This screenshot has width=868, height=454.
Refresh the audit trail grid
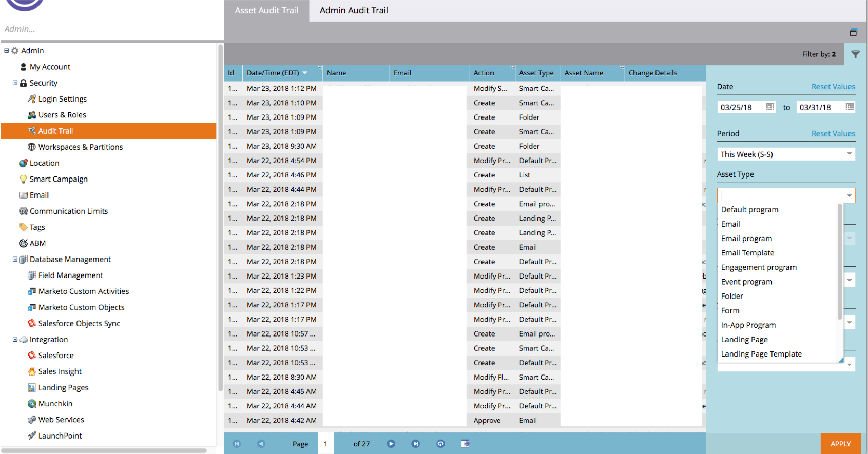tap(440, 444)
